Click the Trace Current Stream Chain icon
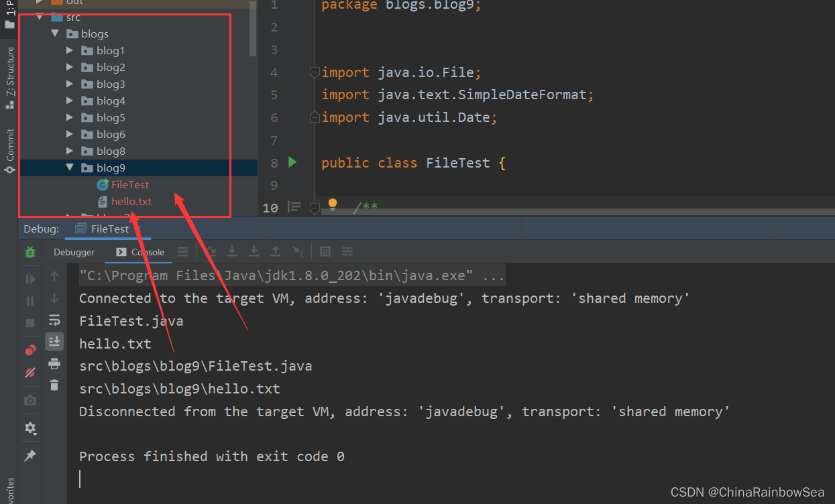Image resolution: width=835 pixels, height=504 pixels. pyautogui.click(x=347, y=251)
